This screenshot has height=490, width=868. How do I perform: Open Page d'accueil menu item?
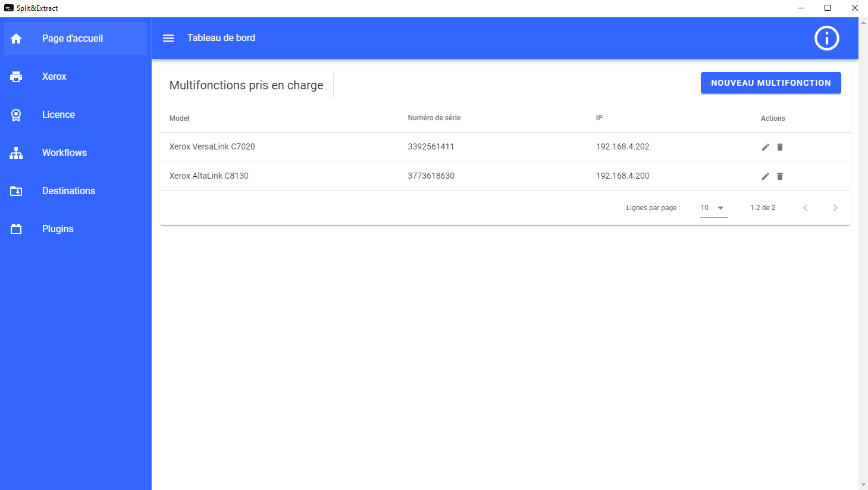76,39
